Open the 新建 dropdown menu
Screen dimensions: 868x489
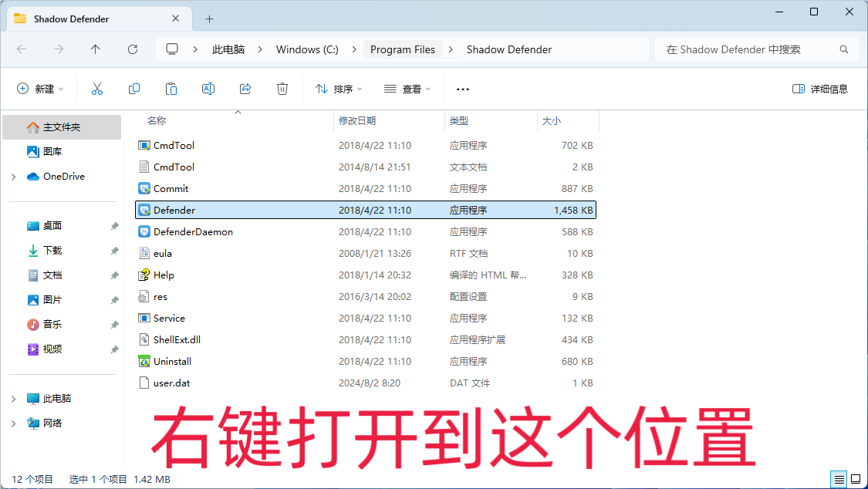click(40, 89)
